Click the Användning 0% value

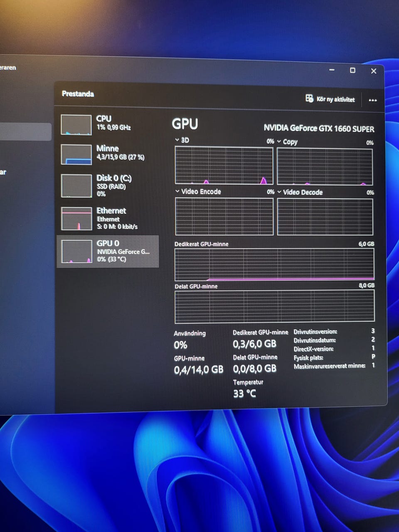click(x=180, y=345)
